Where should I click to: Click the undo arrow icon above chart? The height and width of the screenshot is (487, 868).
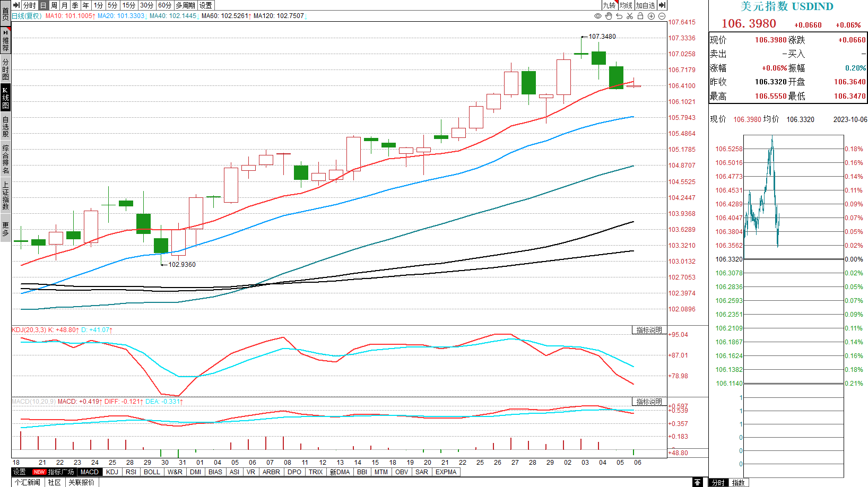[x=619, y=16]
